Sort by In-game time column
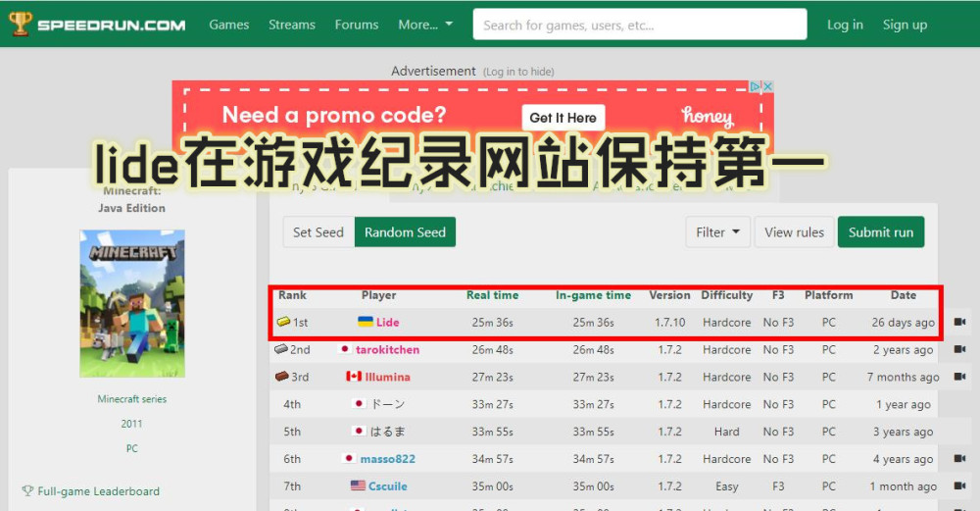Image resolution: width=980 pixels, height=511 pixels. tap(593, 295)
